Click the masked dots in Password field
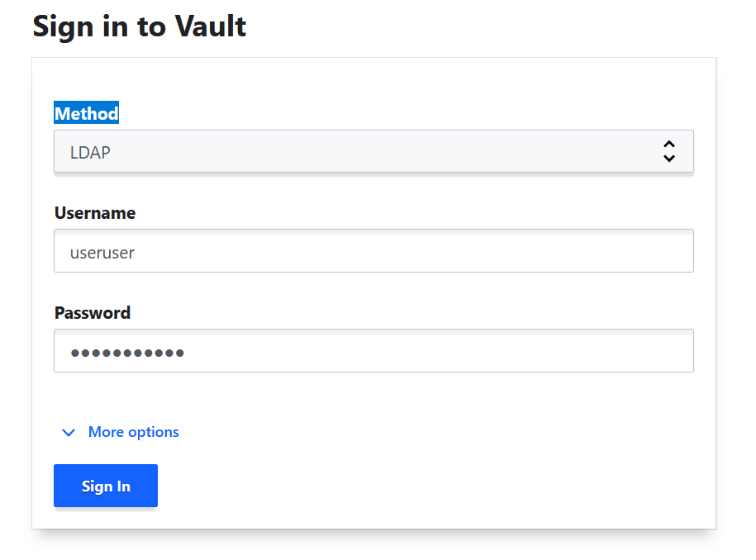The width and height of the screenshot is (756, 560). 127,353
